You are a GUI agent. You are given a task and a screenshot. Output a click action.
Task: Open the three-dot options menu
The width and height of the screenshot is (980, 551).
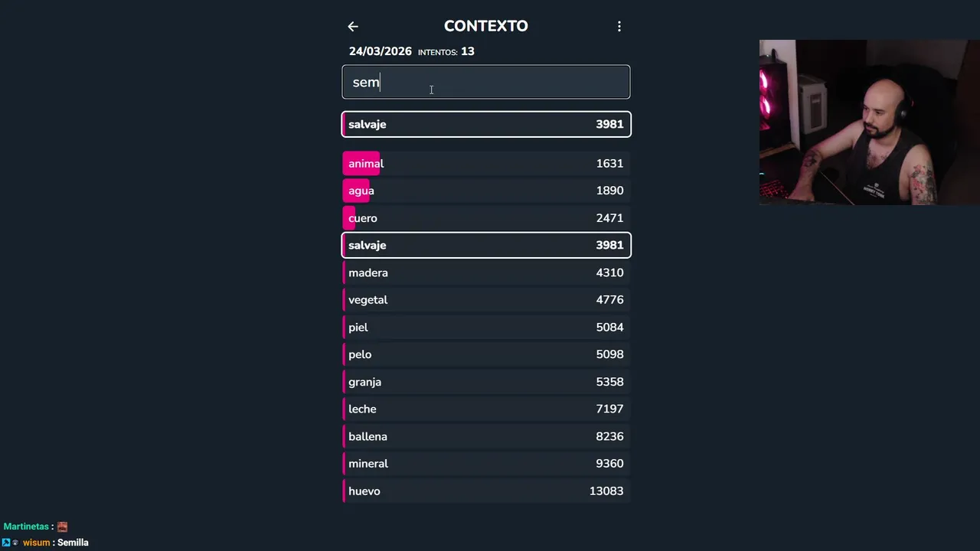click(619, 27)
